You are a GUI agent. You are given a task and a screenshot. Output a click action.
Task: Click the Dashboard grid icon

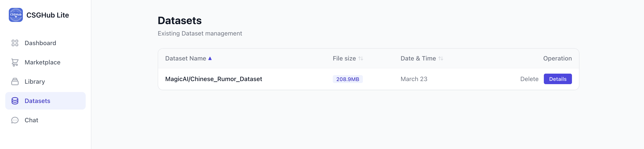[15, 43]
